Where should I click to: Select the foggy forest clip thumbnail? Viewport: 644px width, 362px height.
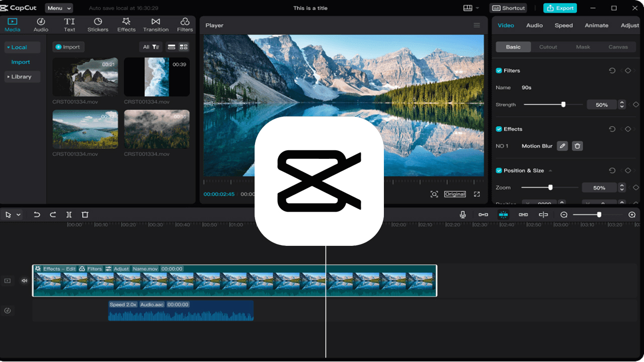point(157,129)
